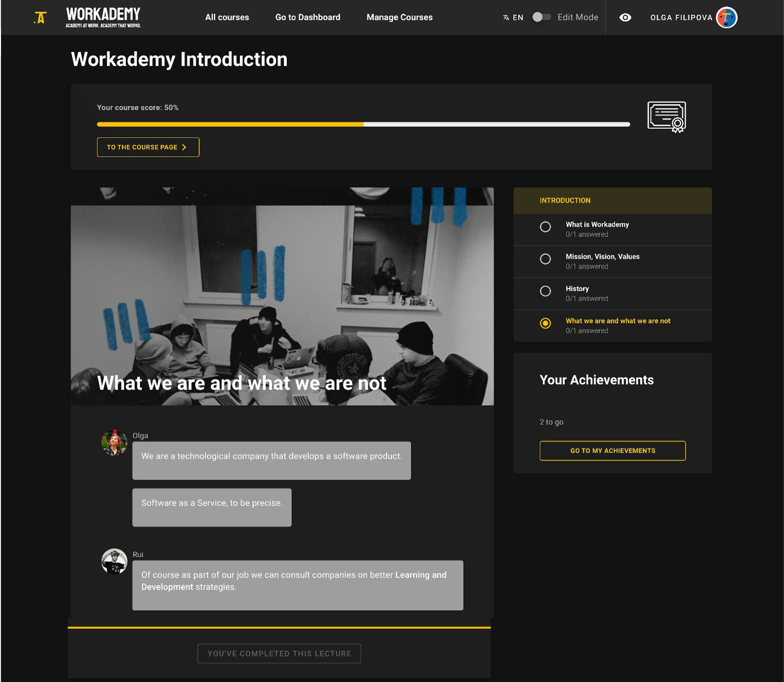Click the yellow course score progress bar
The width and height of the screenshot is (784, 682).
pyautogui.click(x=229, y=124)
